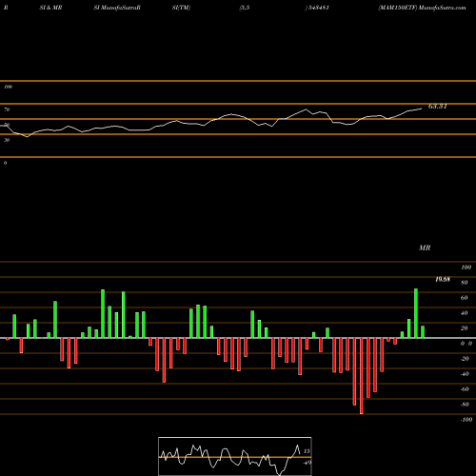Click the MR axis label -40
The height and width of the screenshot is (476, 476).
[465, 374]
